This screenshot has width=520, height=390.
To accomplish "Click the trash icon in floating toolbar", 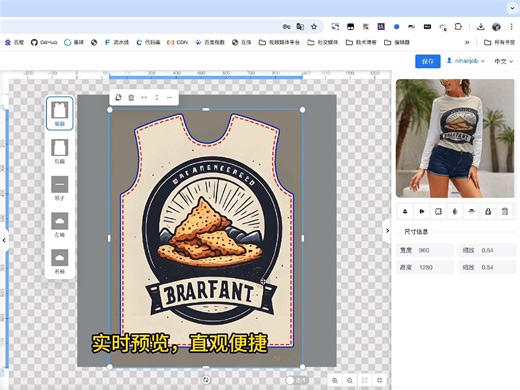I will click(x=131, y=97).
